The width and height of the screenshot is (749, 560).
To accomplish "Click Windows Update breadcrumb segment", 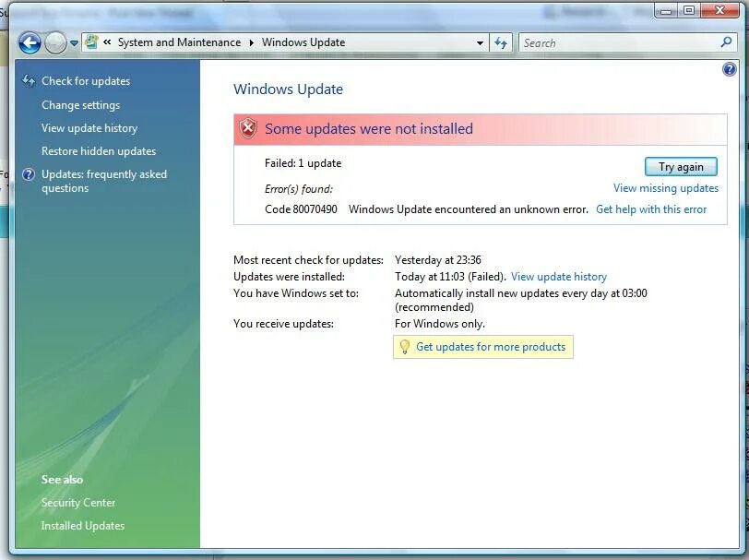I will tap(303, 42).
